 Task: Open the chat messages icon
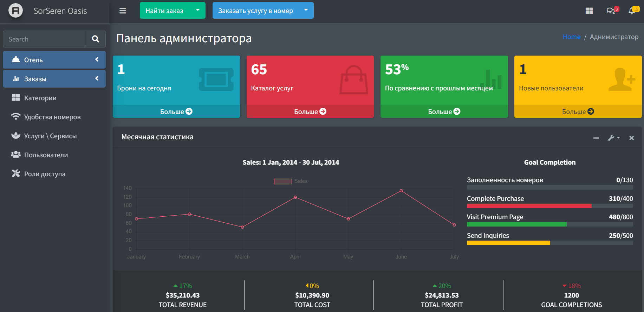coord(611,11)
